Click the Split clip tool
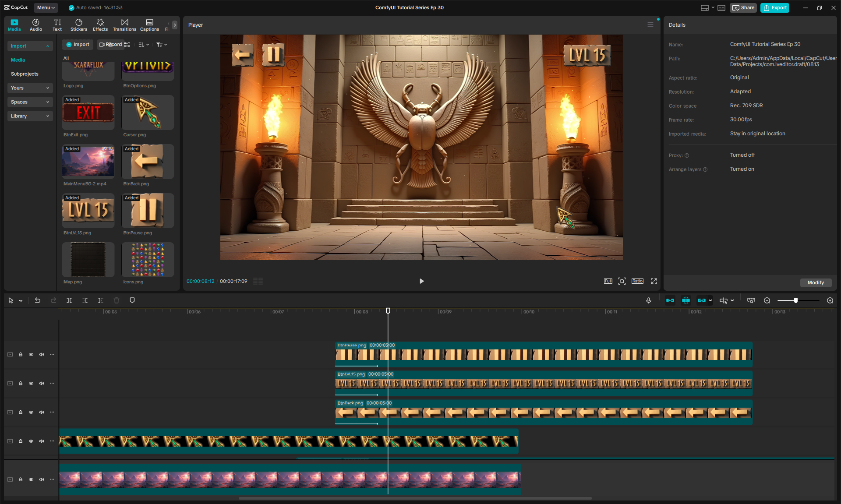The width and height of the screenshot is (841, 504). pos(69,300)
